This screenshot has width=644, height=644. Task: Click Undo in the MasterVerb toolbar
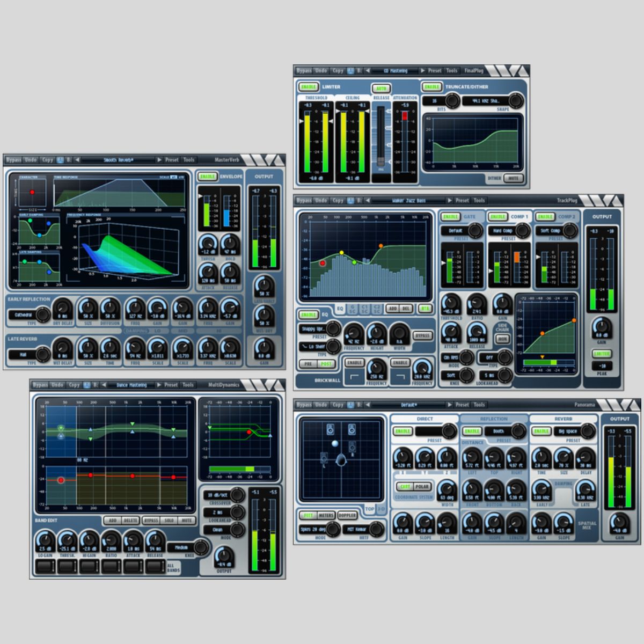pos(31,160)
